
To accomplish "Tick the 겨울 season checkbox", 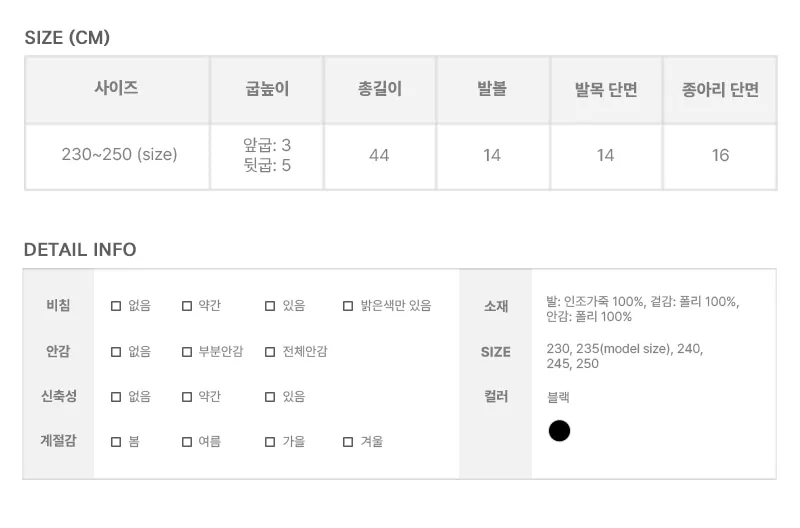I will tap(348, 442).
